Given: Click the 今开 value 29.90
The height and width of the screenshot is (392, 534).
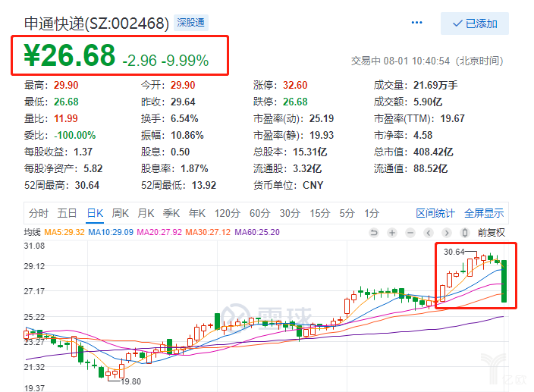Looking at the screenshot, I should pyautogui.click(x=183, y=85).
